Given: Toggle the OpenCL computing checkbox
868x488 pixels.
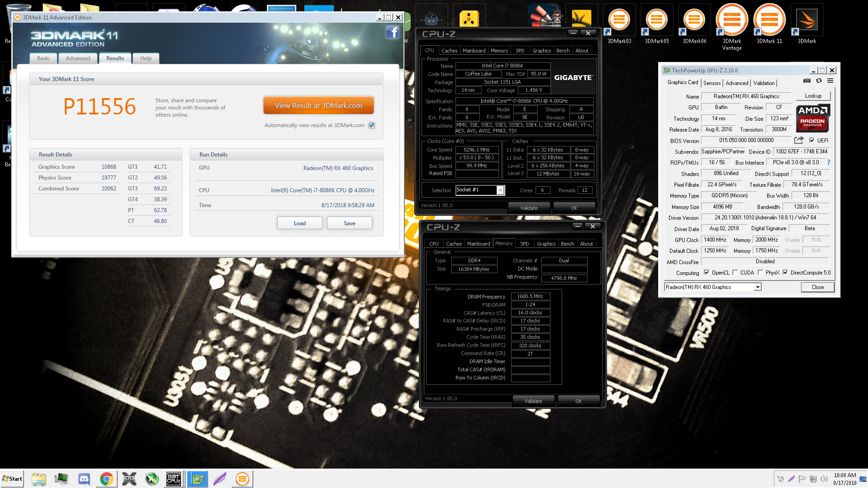Looking at the screenshot, I should (x=707, y=273).
